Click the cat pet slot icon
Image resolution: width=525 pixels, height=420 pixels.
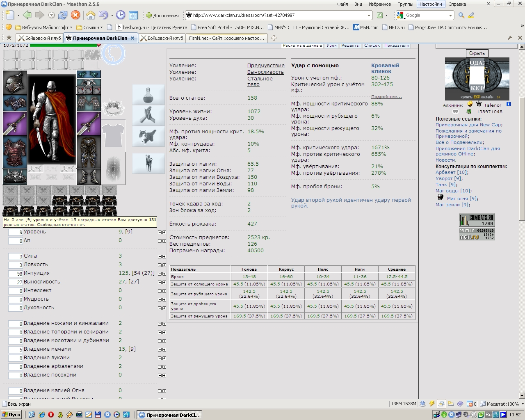click(x=148, y=137)
